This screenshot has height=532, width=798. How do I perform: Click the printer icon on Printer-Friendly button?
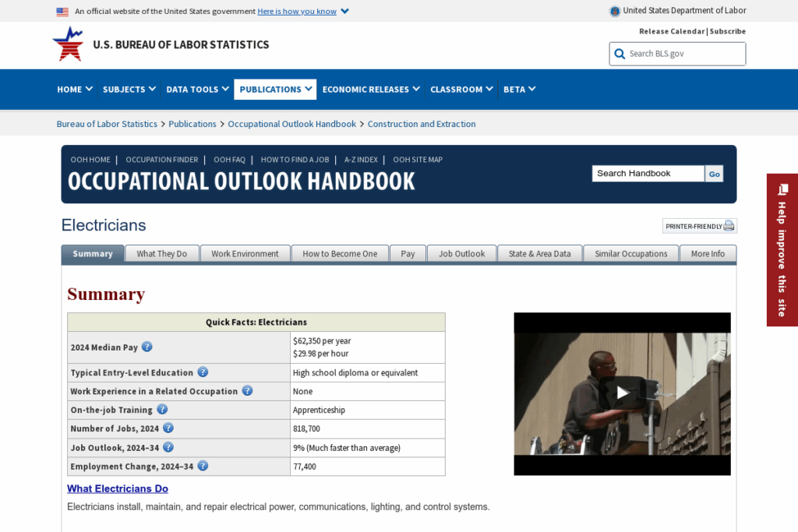coord(728,225)
